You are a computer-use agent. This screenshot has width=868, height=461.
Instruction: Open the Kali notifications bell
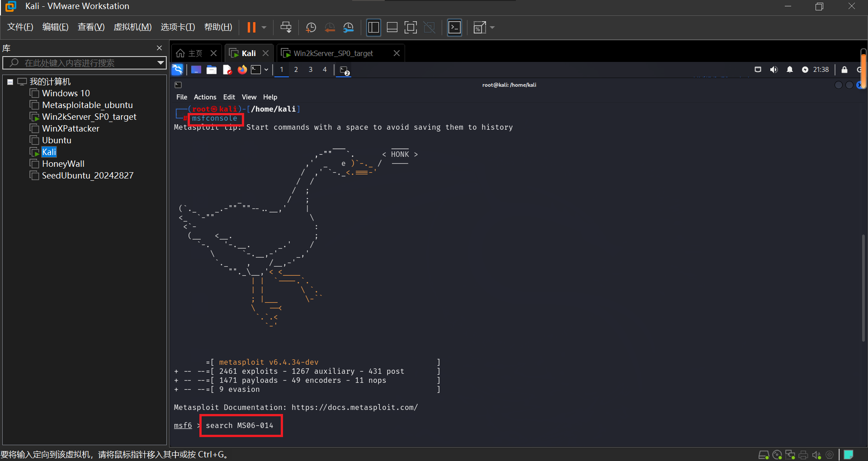[790, 70]
